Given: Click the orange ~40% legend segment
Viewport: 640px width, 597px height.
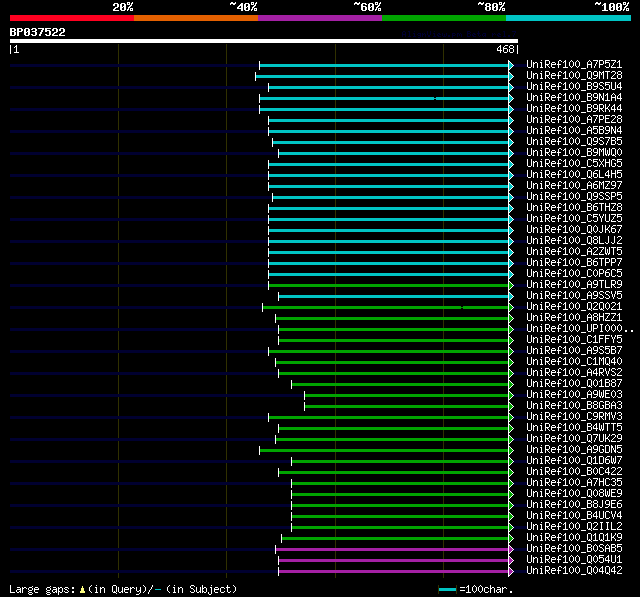Looking at the screenshot, I should pyautogui.click(x=195, y=17).
